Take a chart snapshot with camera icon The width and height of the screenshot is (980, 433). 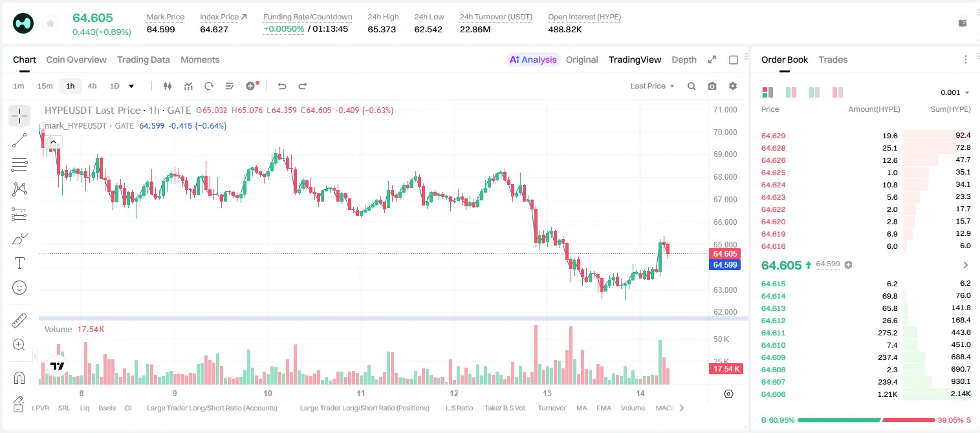(712, 86)
